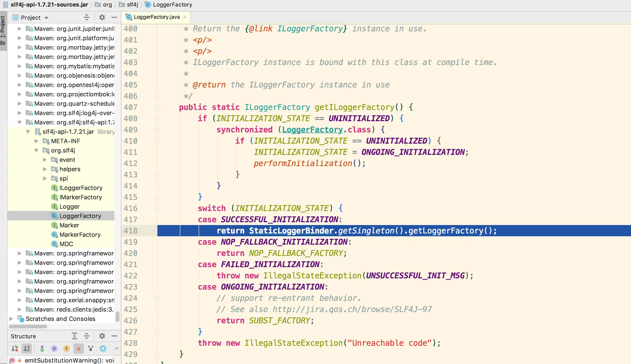This screenshot has height=364, width=631.
Task: Click gutter line number 418
Action: pyautogui.click(x=130, y=231)
